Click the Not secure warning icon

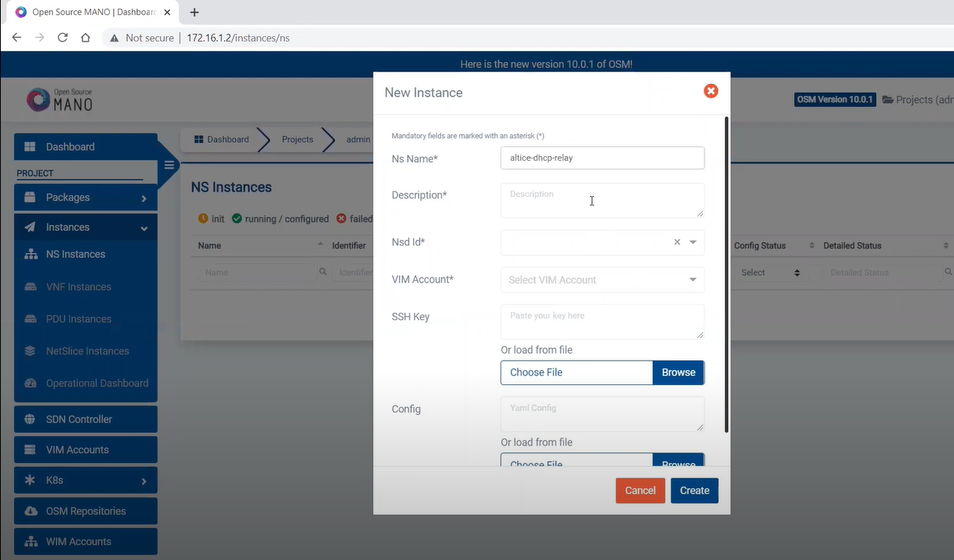[115, 38]
